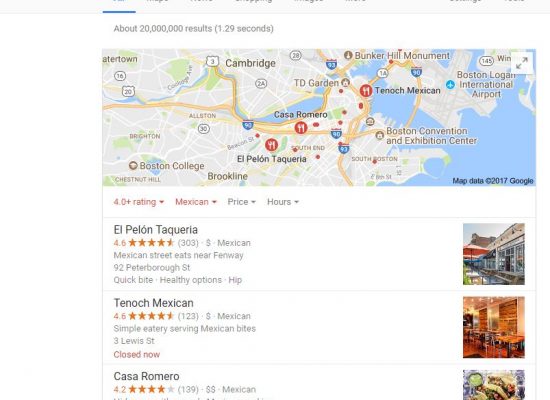Click the Boston Convention Center marker icon
The width and height of the screenshot is (550, 400).
[x=379, y=135]
